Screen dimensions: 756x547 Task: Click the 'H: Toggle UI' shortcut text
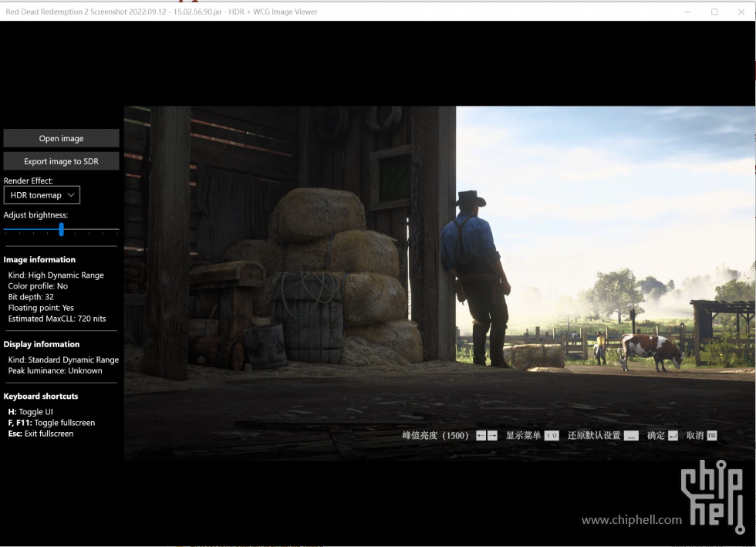click(30, 411)
